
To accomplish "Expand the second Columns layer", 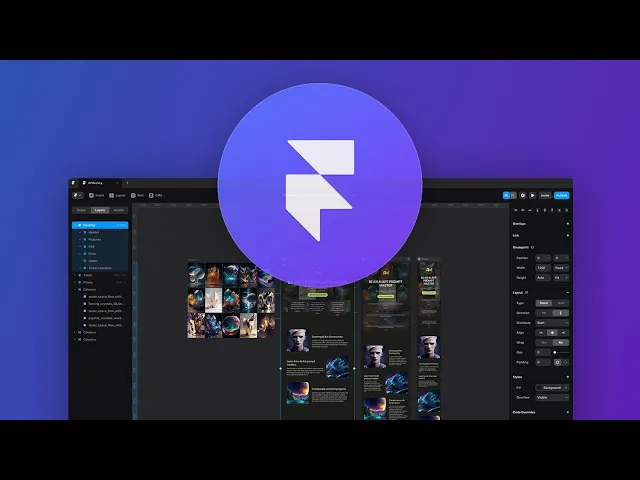I will click(75, 332).
